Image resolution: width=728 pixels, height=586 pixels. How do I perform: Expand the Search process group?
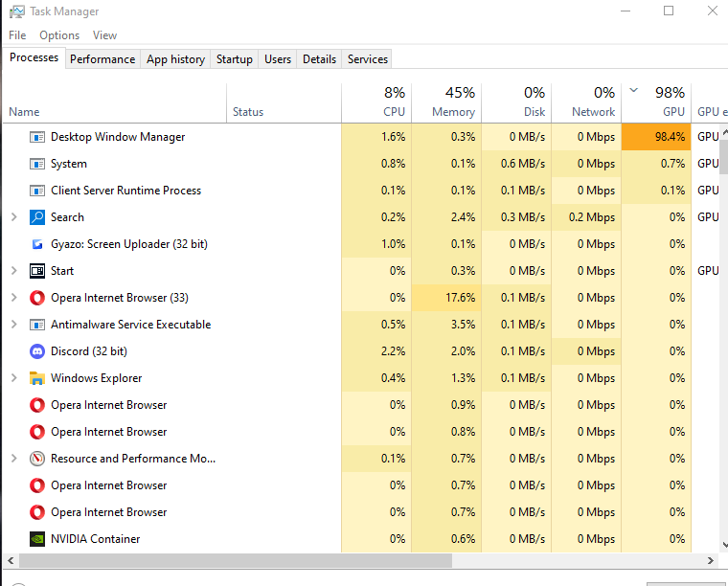(x=13, y=217)
